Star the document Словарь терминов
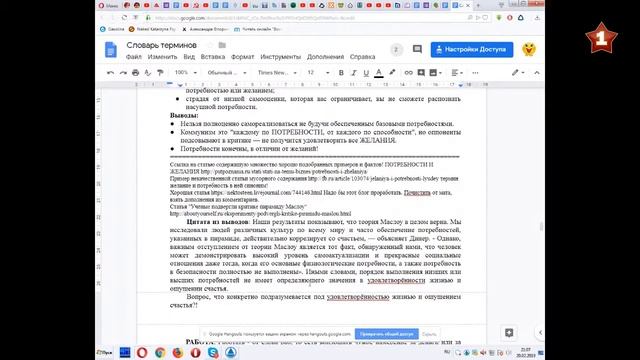 point(210,45)
